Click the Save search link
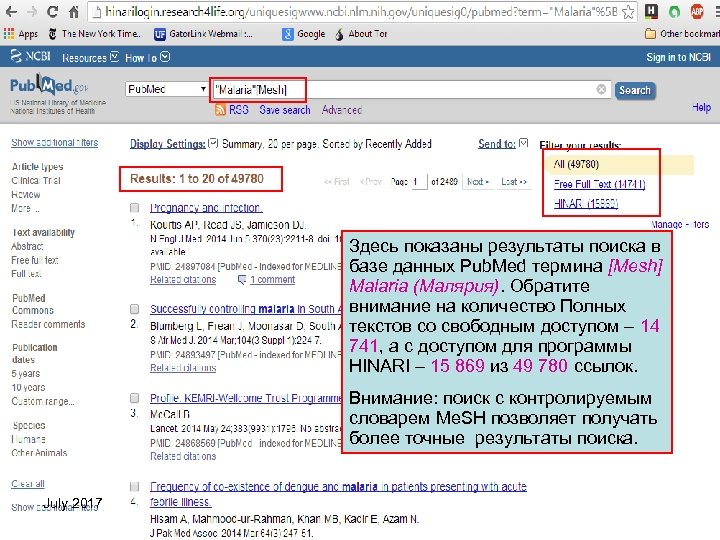 tap(285, 110)
